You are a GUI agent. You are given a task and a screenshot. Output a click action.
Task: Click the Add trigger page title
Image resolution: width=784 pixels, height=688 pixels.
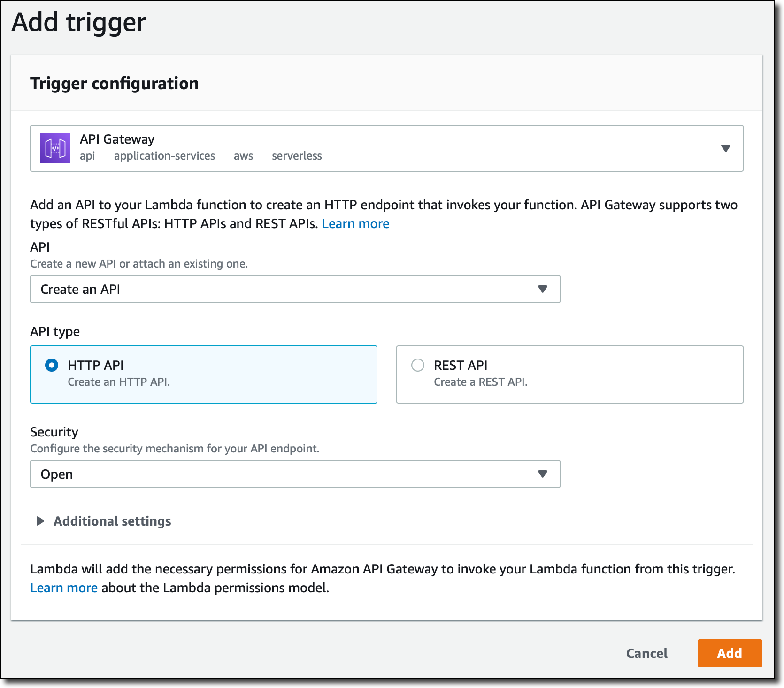[x=79, y=21]
